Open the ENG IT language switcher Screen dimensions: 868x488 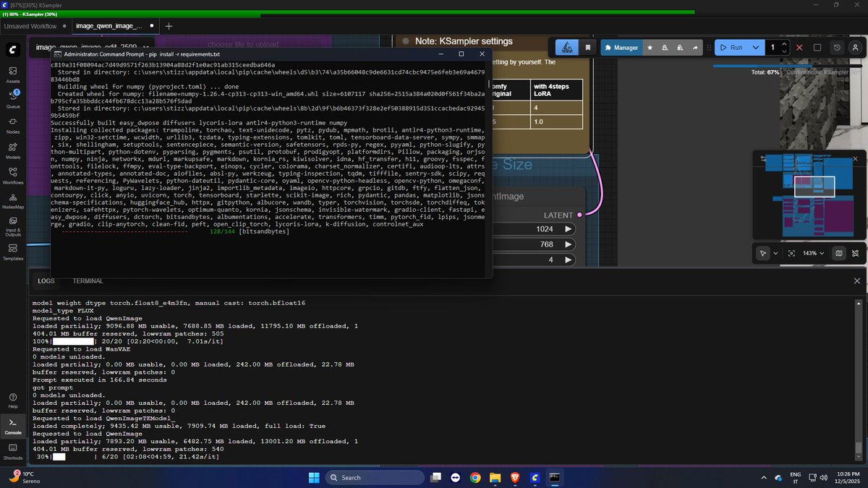coord(795,477)
